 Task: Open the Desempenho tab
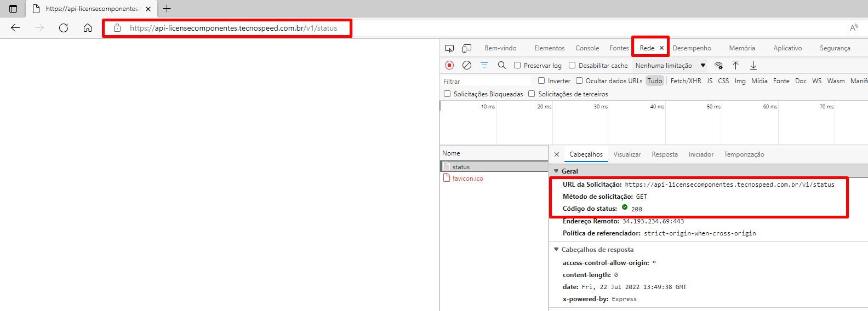click(692, 48)
